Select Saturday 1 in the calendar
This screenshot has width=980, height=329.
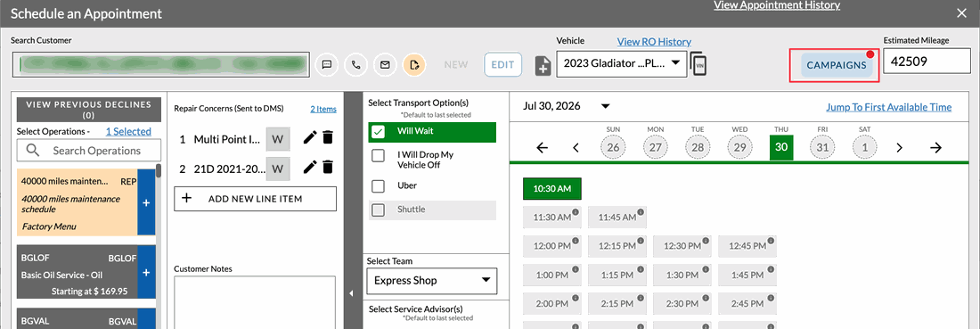tap(865, 148)
